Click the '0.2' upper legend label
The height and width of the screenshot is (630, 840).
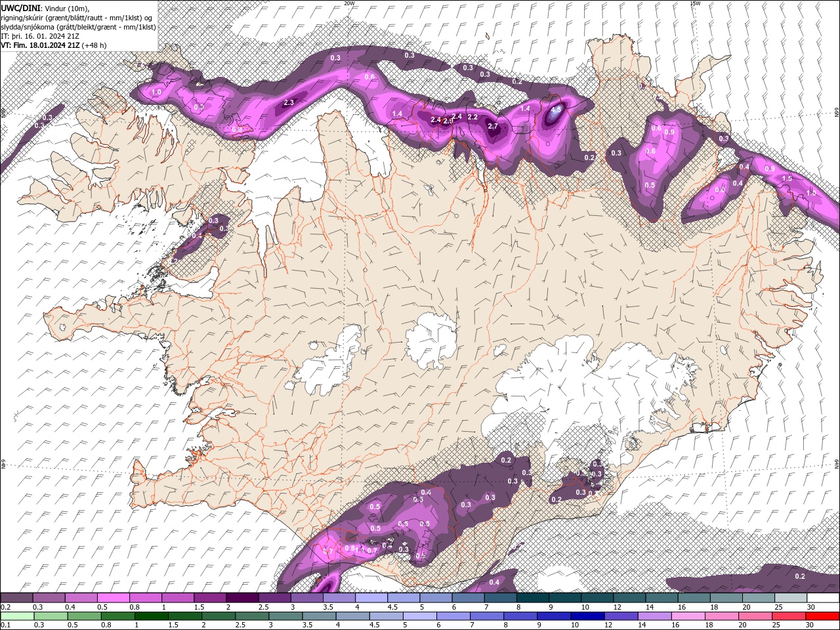point(5,607)
